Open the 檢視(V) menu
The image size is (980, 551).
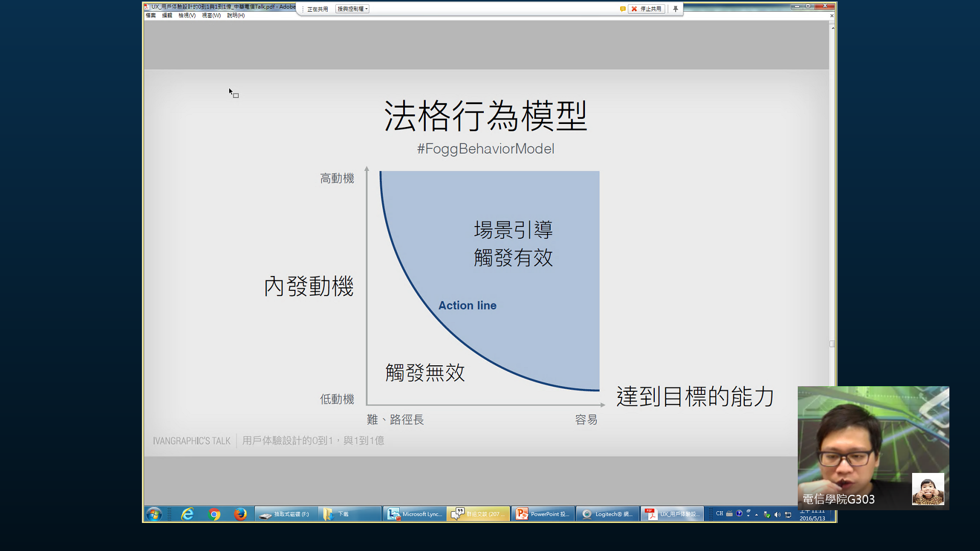pyautogui.click(x=187, y=15)
